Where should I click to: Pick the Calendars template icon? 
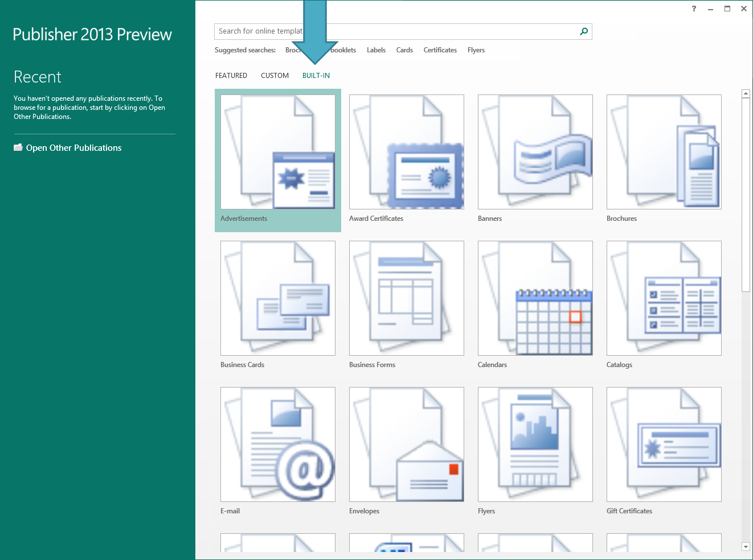point(535,298)
